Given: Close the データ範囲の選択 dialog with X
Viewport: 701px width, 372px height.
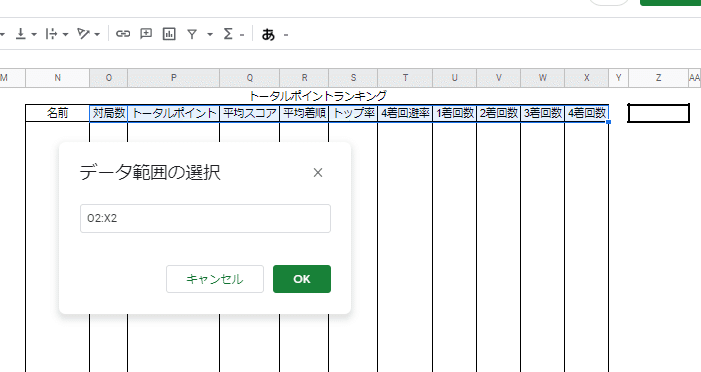Looking at the screenshot, I should click(318, 173).
